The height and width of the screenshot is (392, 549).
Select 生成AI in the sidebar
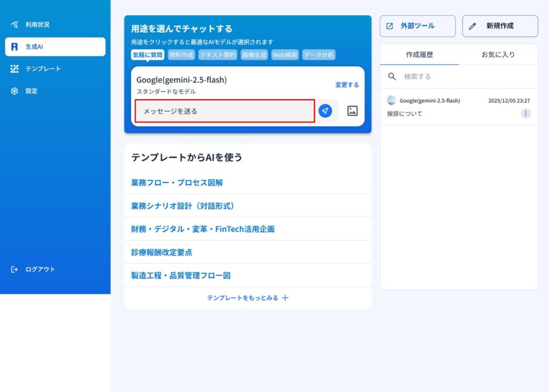pyautogui.click(x=55, y=47)
